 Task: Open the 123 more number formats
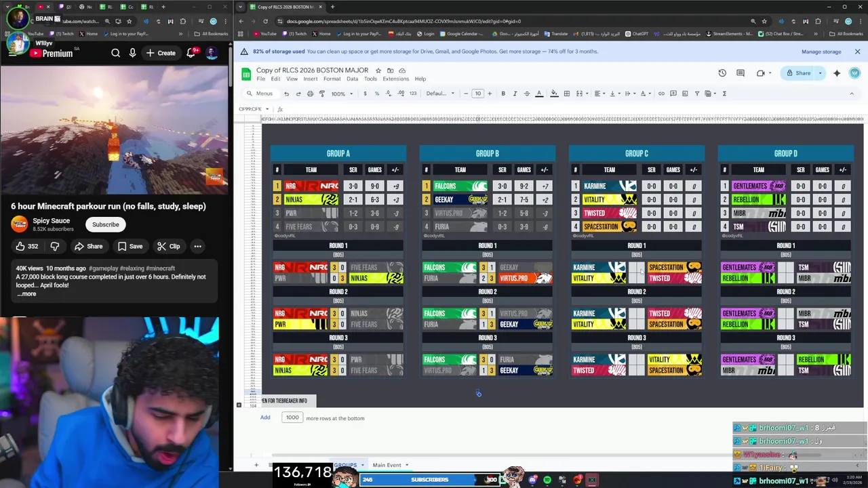pos(413,94)
